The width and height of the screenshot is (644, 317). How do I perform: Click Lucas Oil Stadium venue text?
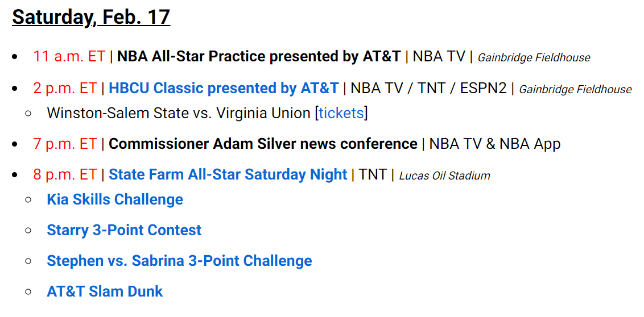(445, 176)
